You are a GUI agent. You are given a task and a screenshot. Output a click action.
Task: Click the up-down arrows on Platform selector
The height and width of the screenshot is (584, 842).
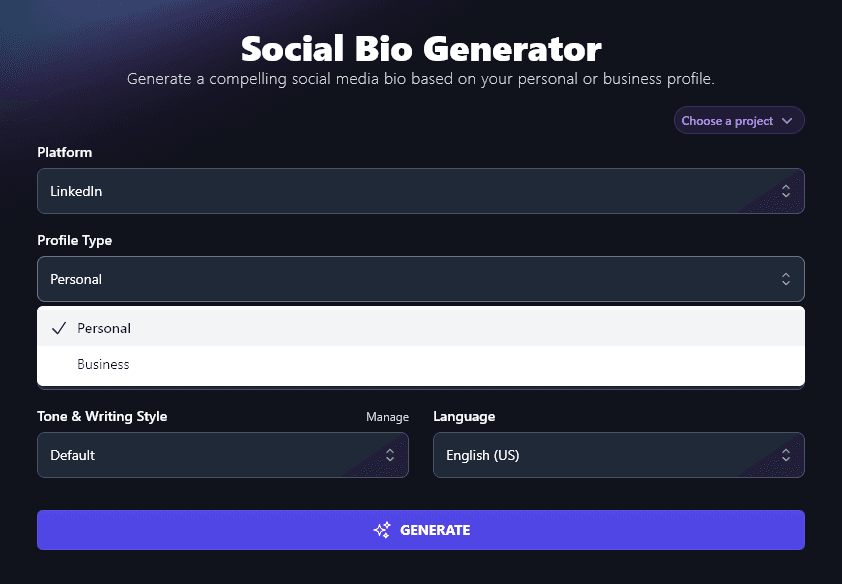786,191
